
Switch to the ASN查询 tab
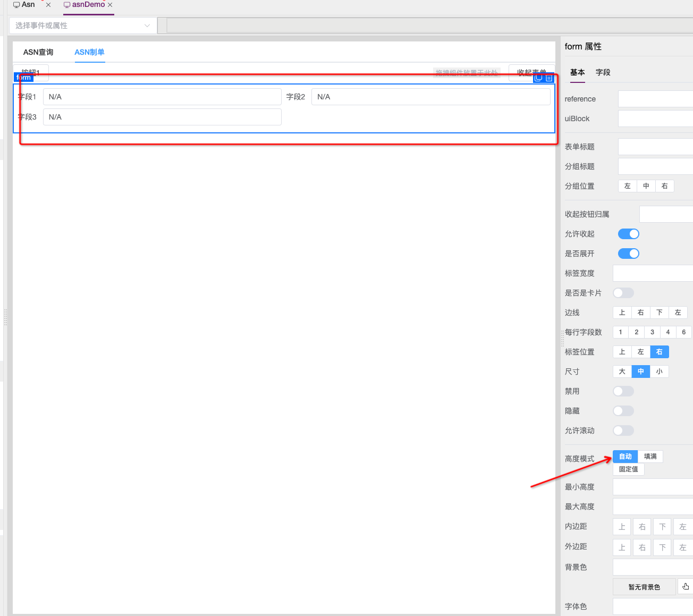pyautogui.click(x=38, y=52)
